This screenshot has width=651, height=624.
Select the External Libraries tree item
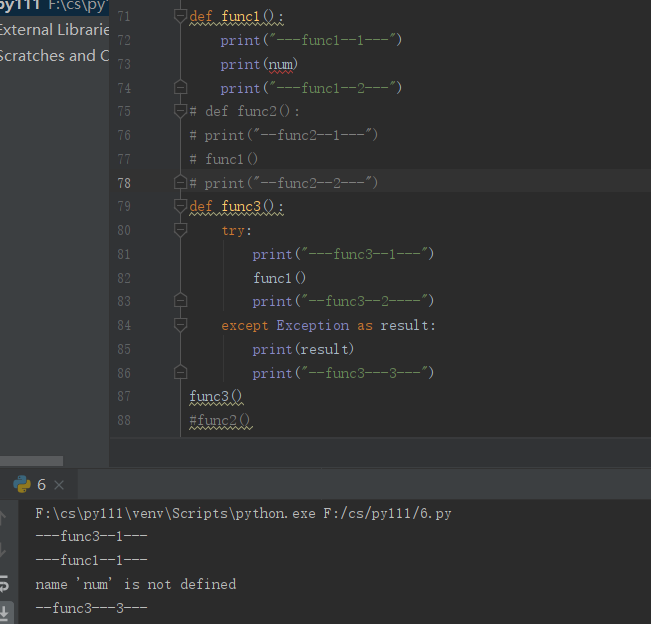(54, 30)
